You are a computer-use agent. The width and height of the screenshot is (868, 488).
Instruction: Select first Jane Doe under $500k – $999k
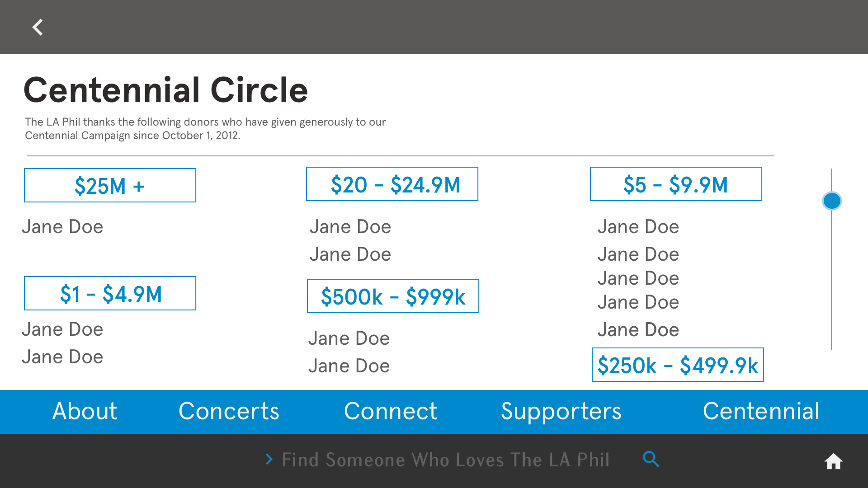[x=349, y=338]
